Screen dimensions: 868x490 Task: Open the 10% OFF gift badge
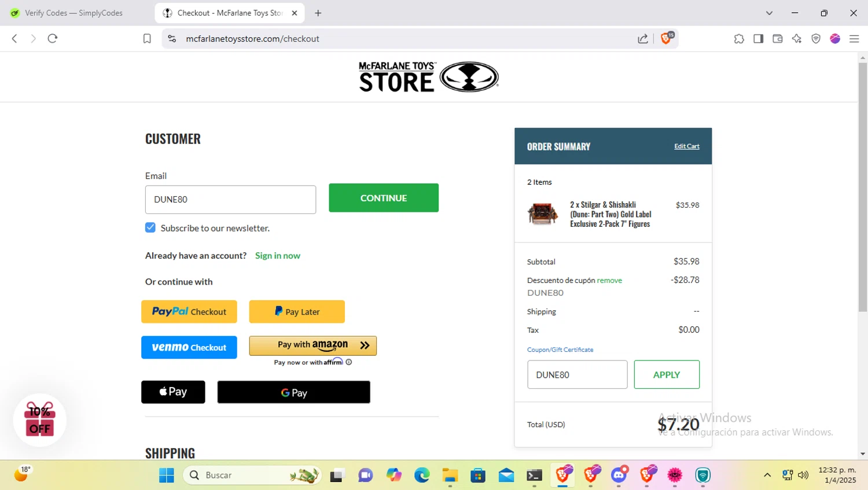coord(40,420)
